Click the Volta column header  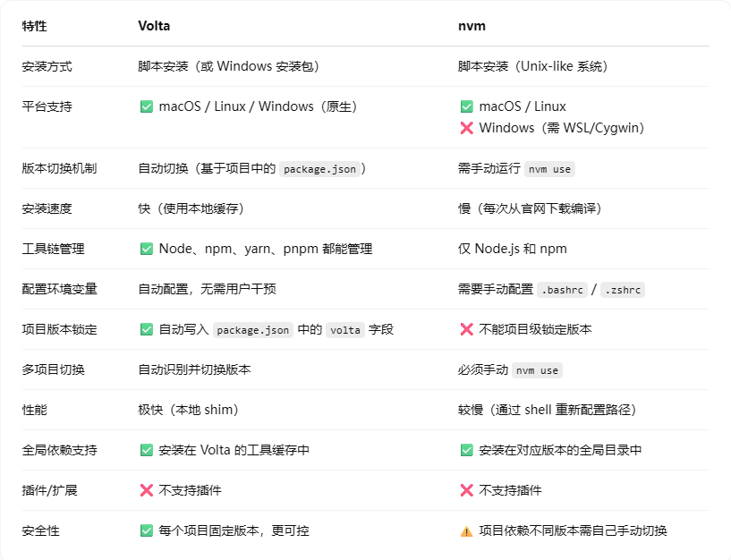(x=154, y=26)
